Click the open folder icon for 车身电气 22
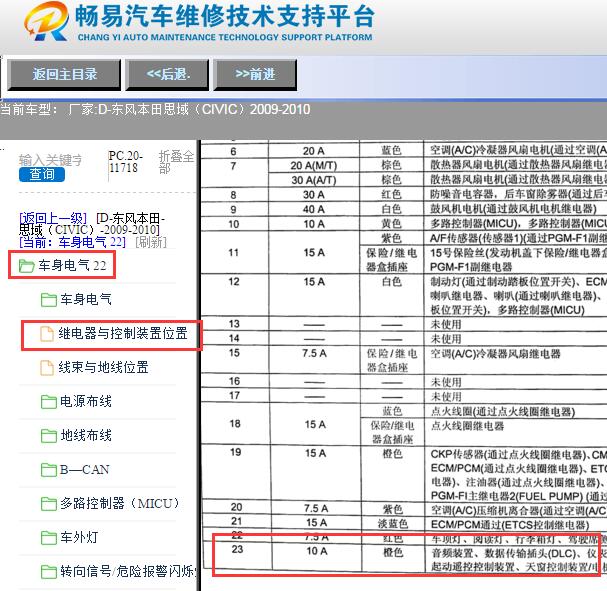This screenshot has height=591, width=607. pyautogui.click(x=26, y=266)
